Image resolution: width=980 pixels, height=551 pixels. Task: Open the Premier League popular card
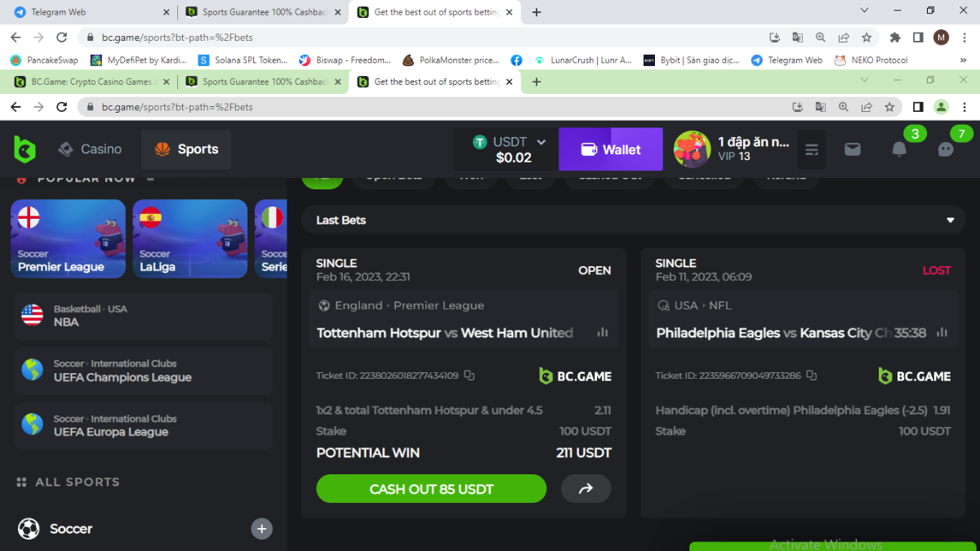pos(68,238)
